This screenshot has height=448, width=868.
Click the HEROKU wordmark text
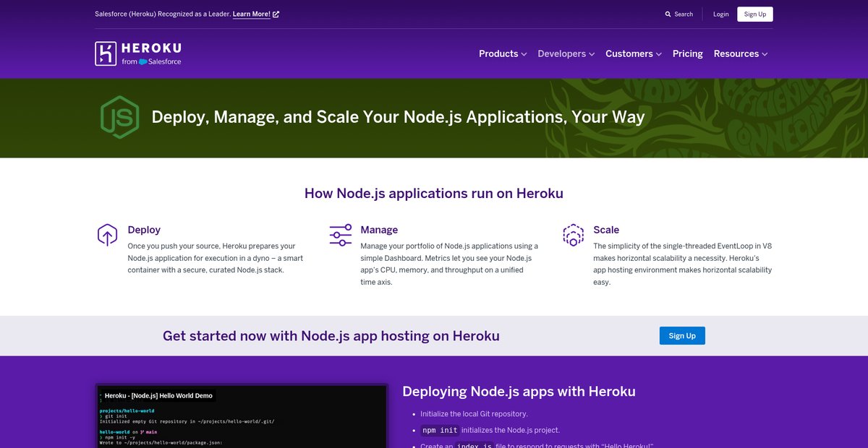point(152,48)
